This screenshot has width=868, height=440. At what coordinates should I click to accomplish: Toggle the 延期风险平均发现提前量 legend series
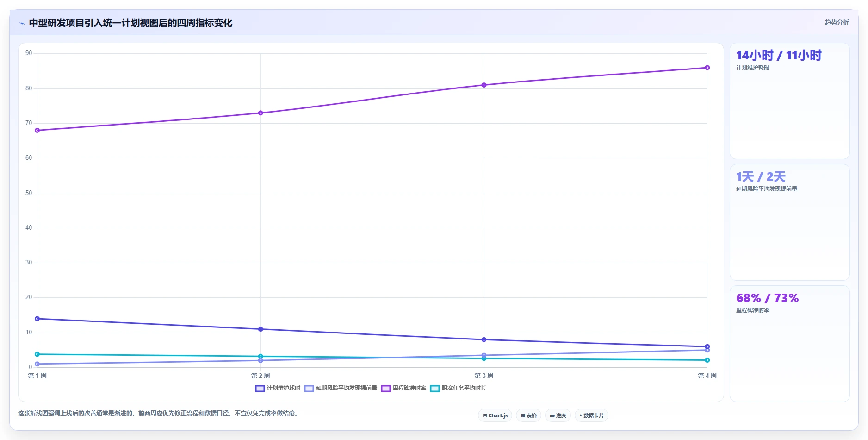coord(341,388)
